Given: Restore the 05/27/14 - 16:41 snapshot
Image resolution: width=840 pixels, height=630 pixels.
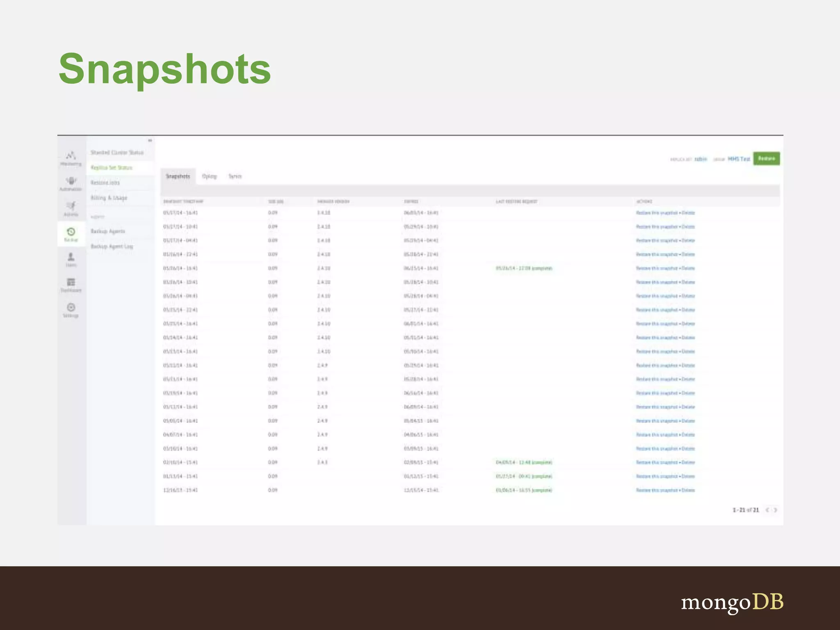Looking at the screenshot, I should (x=657, y=213).
